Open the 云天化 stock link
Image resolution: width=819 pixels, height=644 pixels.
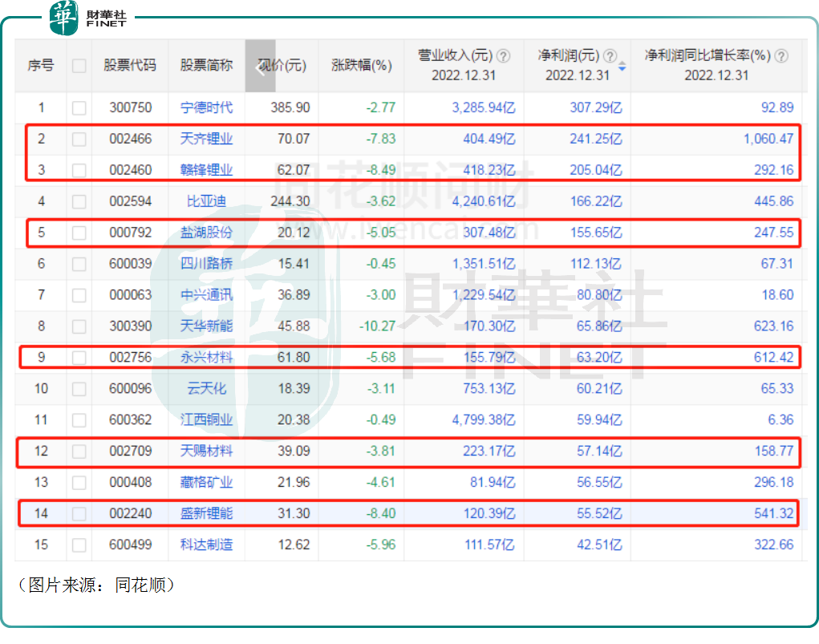tap(206, 389)
